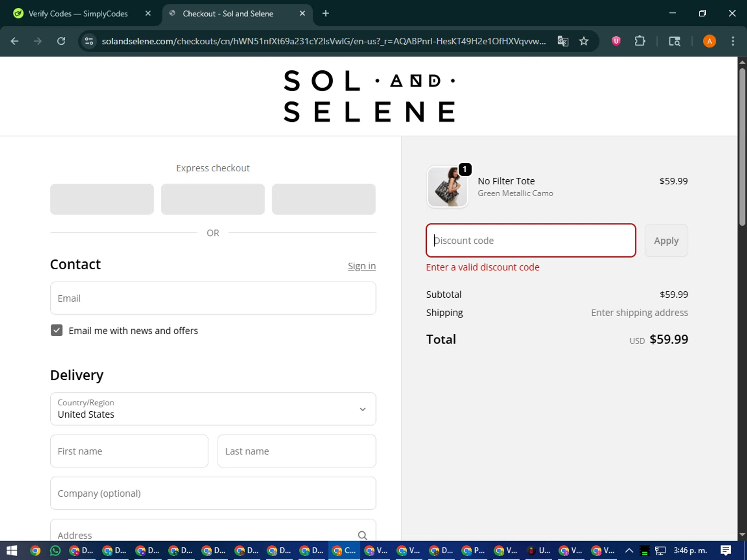Click the page vertical scrollbar thumb
The image size is (747, 560).
742,147
